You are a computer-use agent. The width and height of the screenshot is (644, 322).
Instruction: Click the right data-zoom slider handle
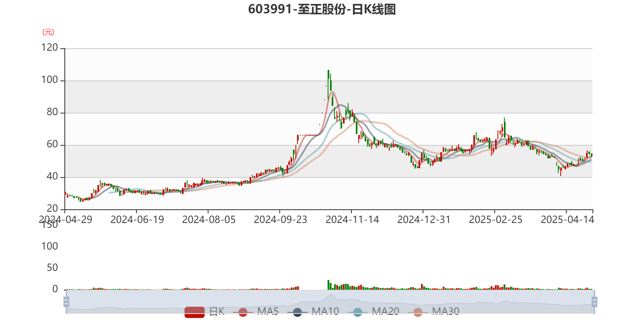pyautogui.click(x=594, y=301)
